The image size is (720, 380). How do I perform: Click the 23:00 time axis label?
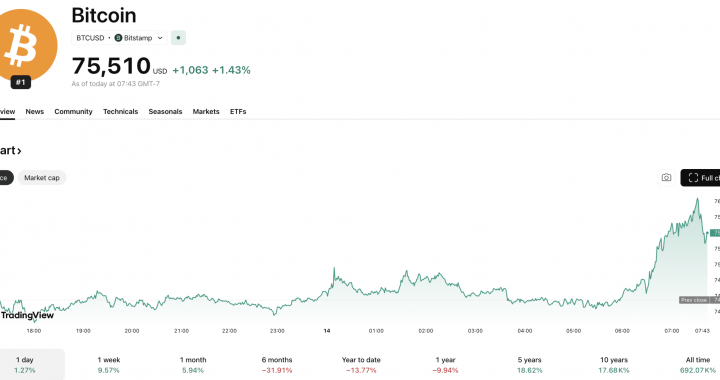(277, 330)
